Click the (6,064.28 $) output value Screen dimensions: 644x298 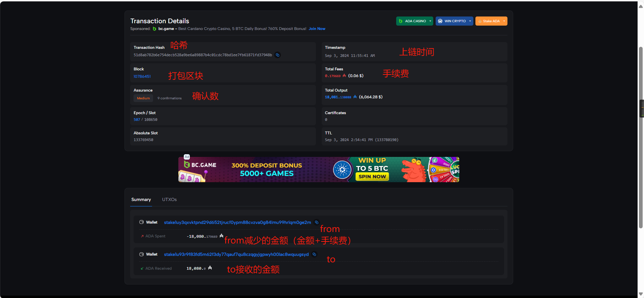[371, 97]
